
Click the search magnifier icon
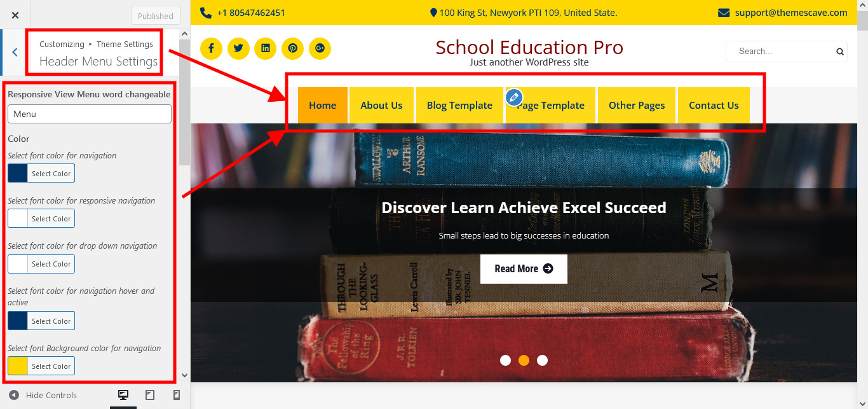[x=840, y=52]
